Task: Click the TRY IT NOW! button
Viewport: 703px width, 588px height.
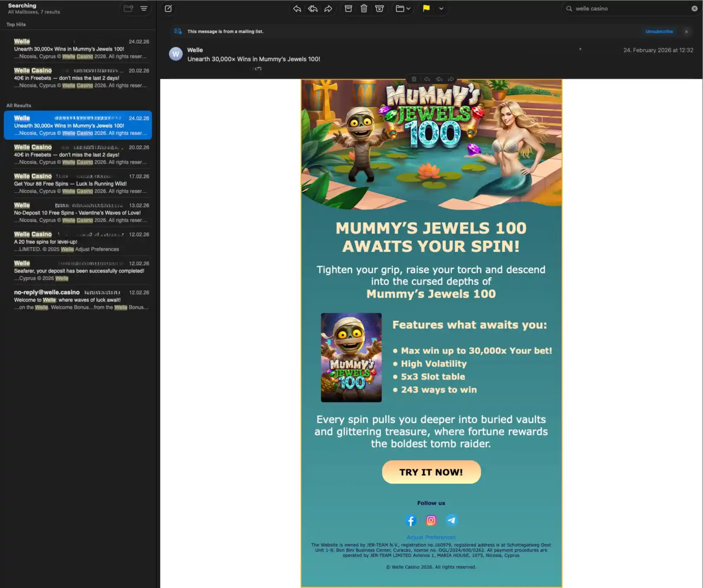Action: click(431, 472)
